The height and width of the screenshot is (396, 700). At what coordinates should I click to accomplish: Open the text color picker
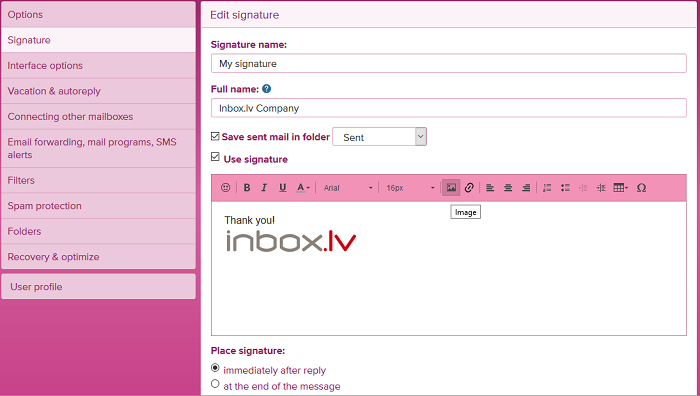(303, 188)
